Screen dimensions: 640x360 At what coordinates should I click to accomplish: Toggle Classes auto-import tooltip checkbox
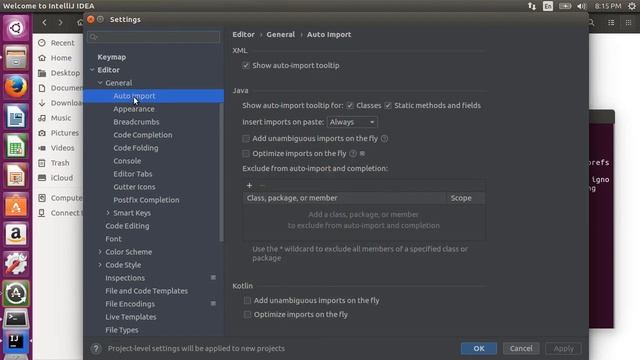coord(350,106)
